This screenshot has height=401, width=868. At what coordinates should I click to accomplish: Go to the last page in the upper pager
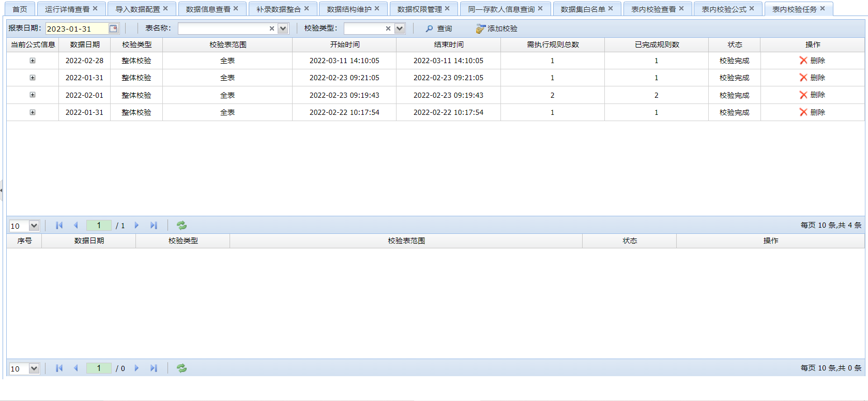click(154, 226)
